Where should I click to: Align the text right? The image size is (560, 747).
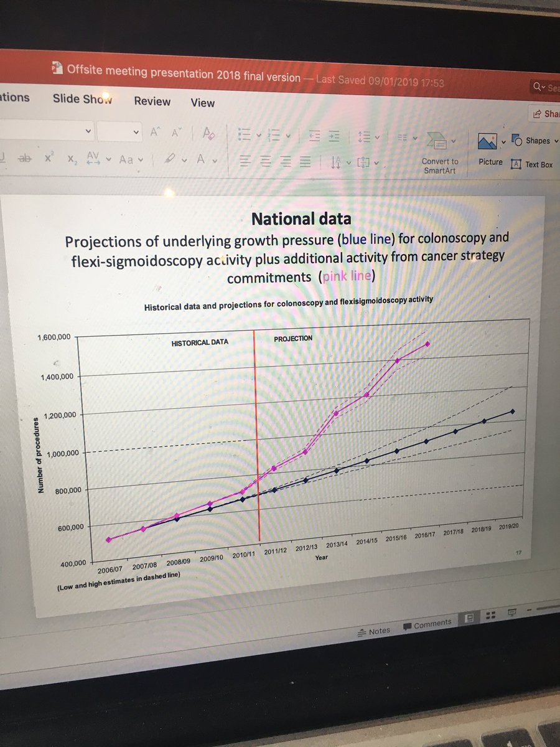[286, 162]
